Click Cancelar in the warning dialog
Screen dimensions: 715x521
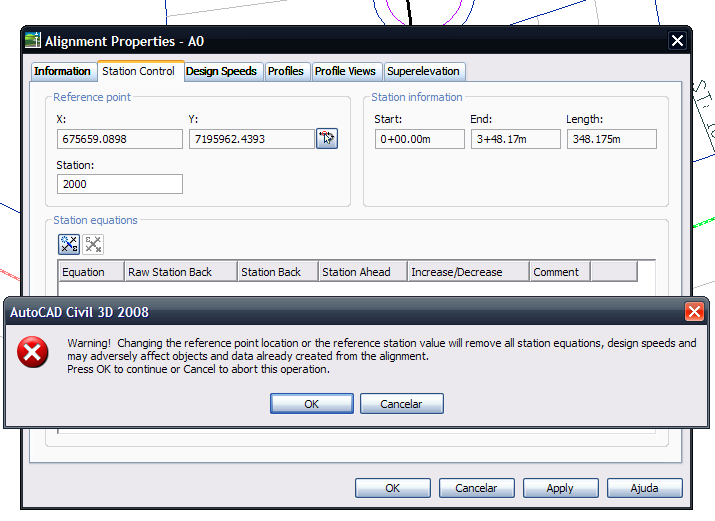[x=402, y=404]
